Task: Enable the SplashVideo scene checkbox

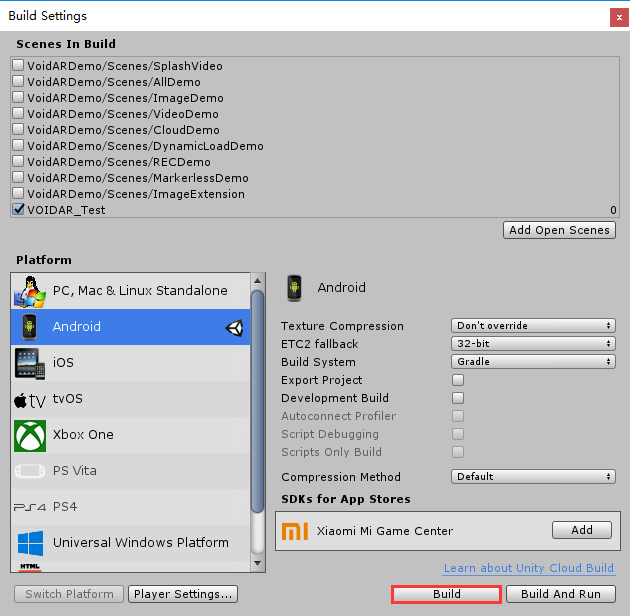Action: 19,66
